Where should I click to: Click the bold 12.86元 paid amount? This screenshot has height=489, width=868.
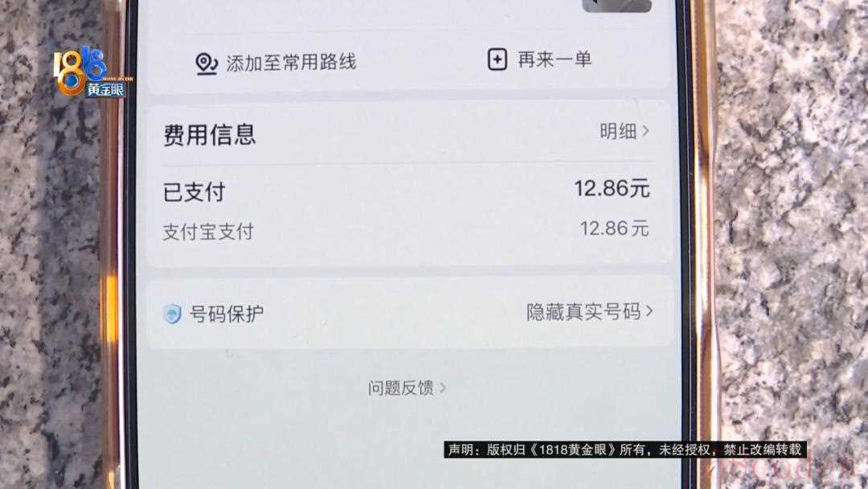[x=612, y=189]
